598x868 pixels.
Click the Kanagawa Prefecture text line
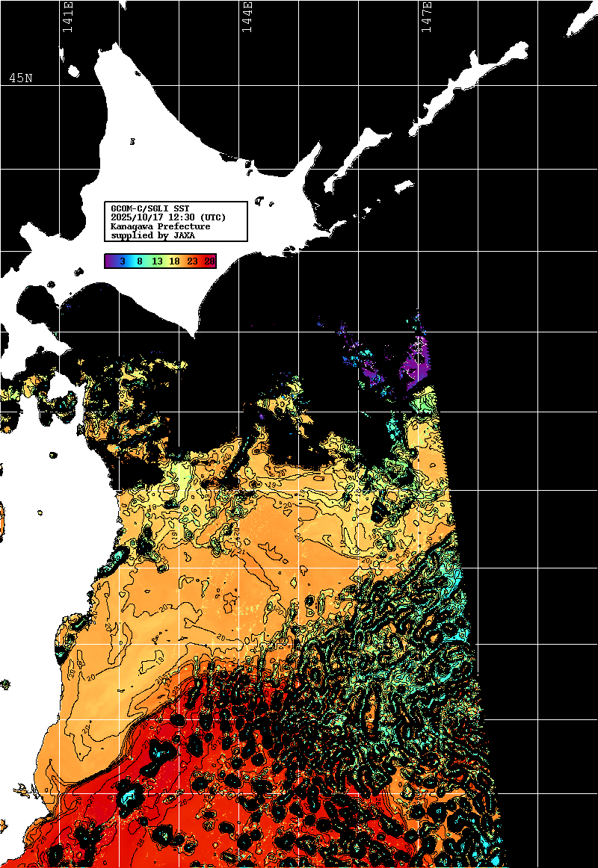tap(160, 226)
